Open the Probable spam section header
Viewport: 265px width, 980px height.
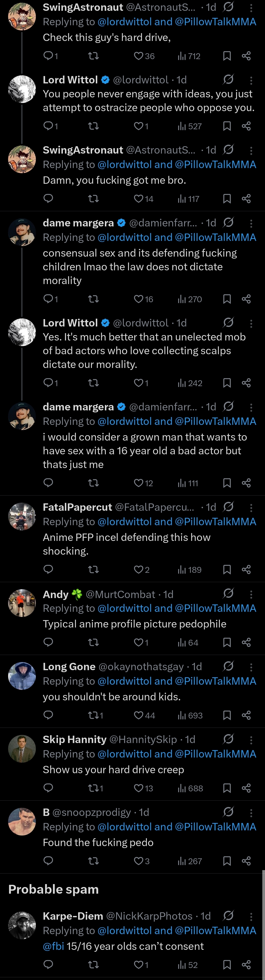coord(54,889)
